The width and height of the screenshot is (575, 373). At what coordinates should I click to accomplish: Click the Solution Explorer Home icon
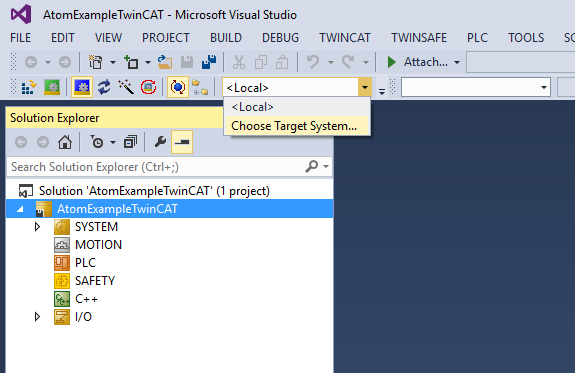tap(65, 142)
